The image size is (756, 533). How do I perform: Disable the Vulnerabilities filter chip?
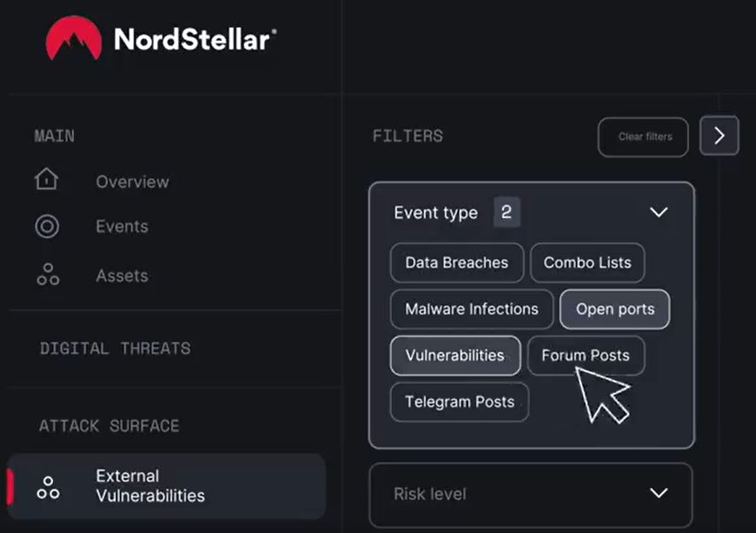[455, 356]
